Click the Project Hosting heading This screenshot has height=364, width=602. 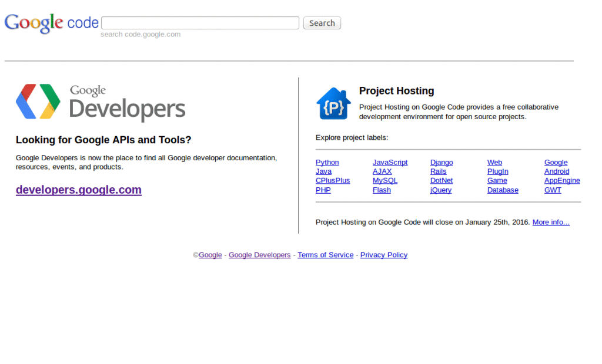click(397, 91)
